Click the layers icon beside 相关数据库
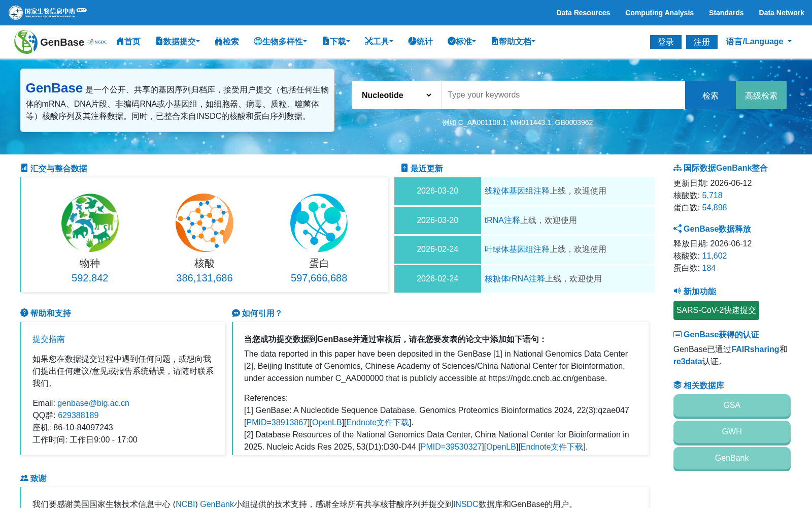Image resolution: width=812 pixels, height=508 pixels. tap(678, 385)
